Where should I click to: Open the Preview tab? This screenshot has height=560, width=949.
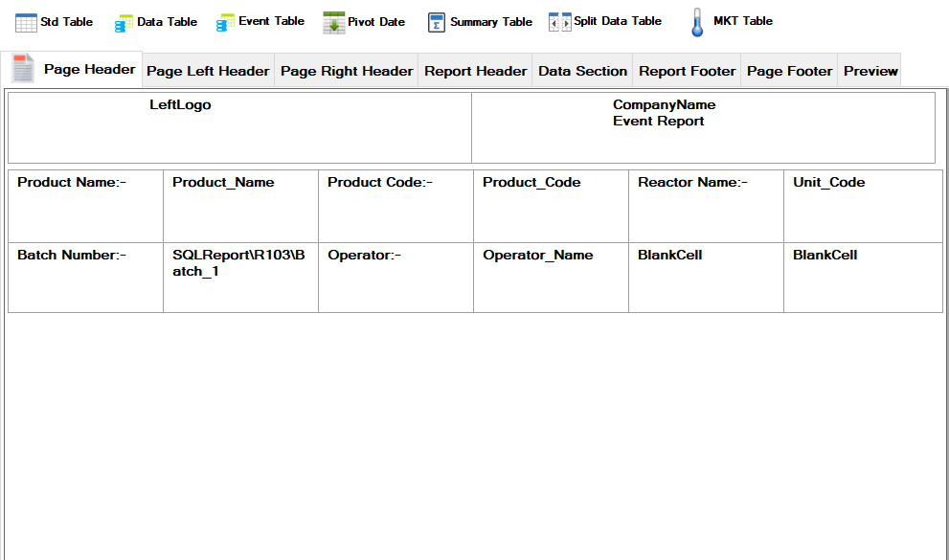pyautogui.click(x=870, y=71)
